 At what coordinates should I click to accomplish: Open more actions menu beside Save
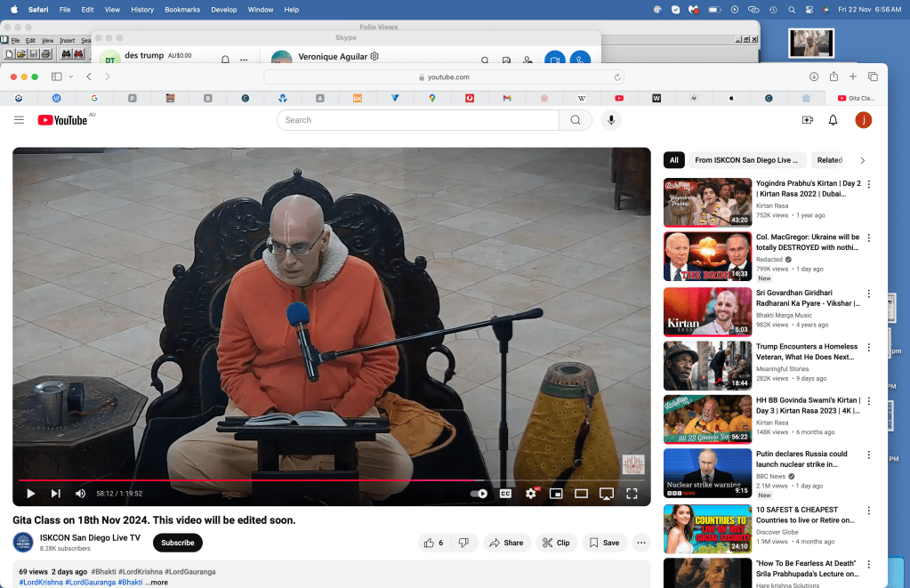click(640, 543)
